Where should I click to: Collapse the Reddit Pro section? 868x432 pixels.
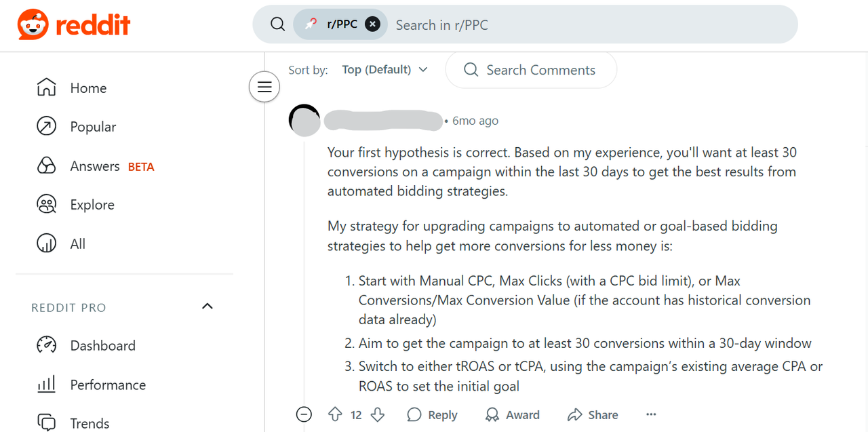(208, 307)
